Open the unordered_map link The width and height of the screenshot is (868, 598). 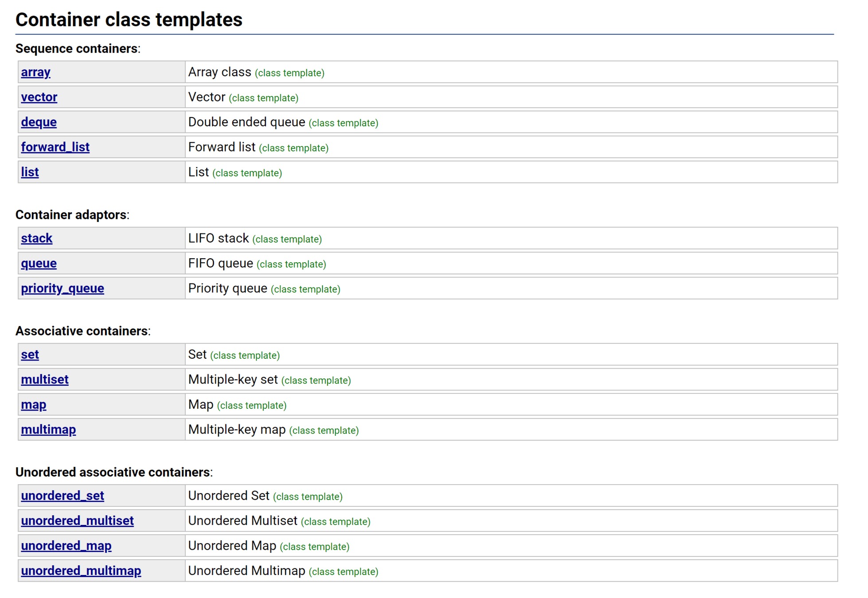pos(66,546)
